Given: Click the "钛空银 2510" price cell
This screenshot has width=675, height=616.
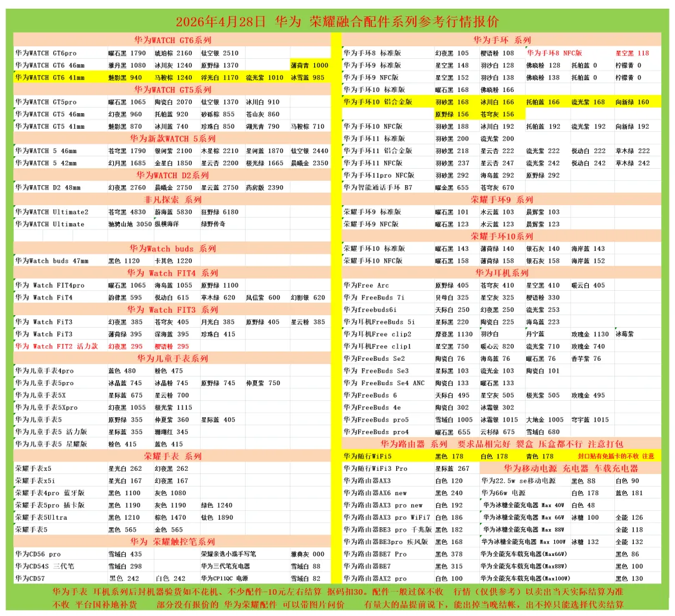Looking at the screenshot, I should (x=219, y=53).
